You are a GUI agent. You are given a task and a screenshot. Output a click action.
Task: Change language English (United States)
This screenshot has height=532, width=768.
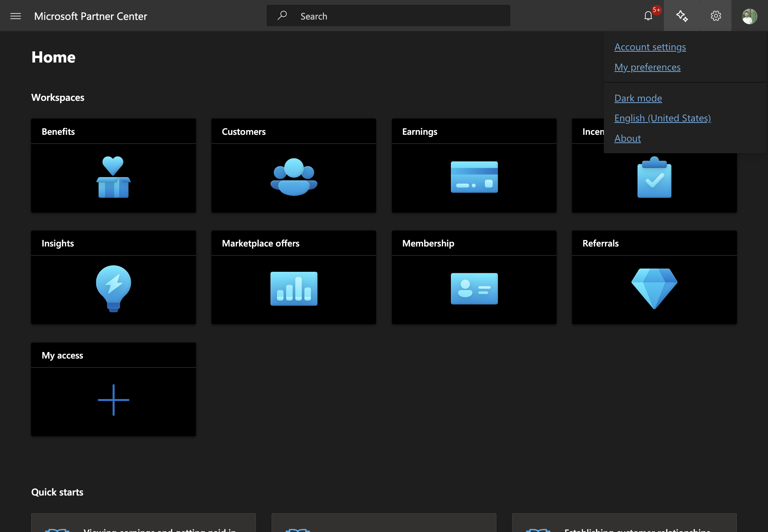click(x=662, y=118)
